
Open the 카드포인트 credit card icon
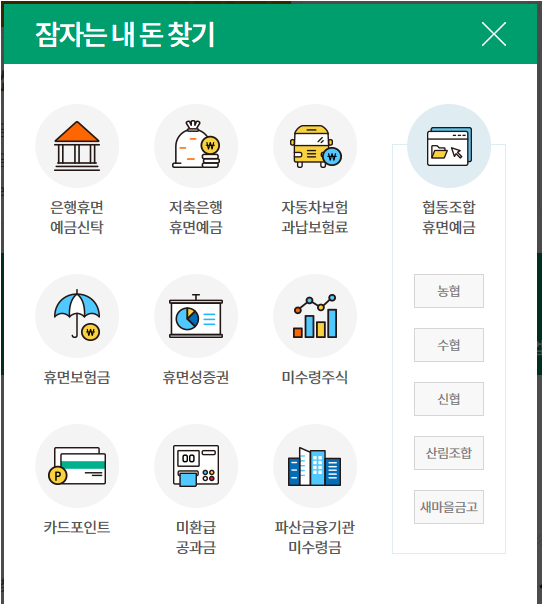click(77, 466)
